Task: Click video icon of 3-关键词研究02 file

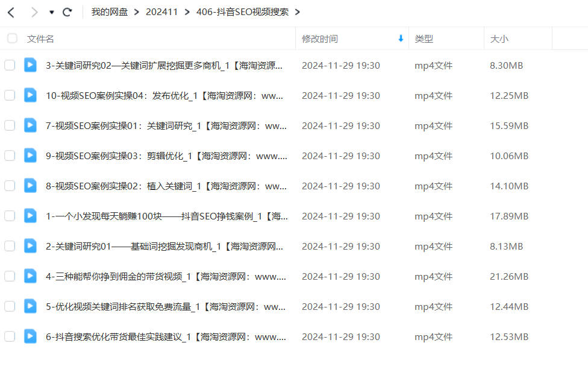Action: (x=30, y=65)
